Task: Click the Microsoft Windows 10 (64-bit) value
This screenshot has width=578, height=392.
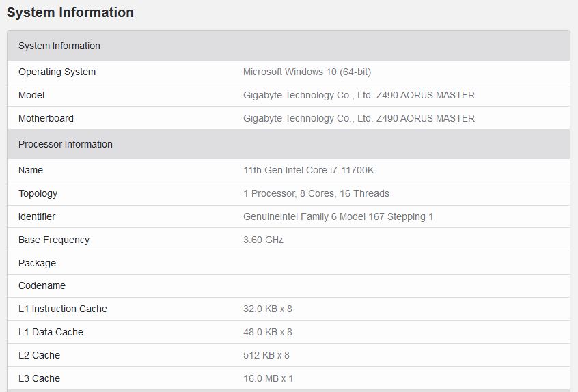Action: tap(307, 72)
